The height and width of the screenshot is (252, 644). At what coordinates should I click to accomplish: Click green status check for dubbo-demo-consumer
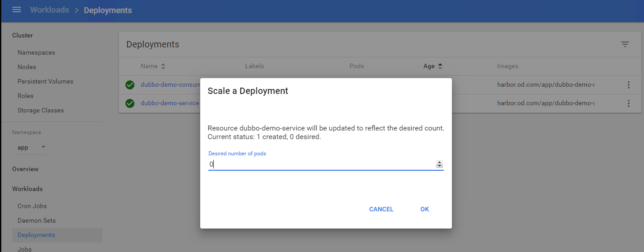(x=130, y=85)
